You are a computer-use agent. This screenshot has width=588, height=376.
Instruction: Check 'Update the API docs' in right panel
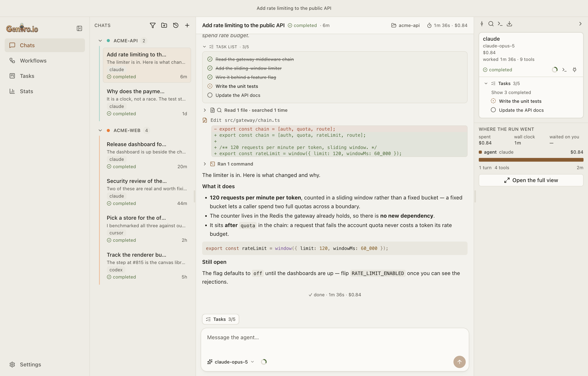pos(493,110)
